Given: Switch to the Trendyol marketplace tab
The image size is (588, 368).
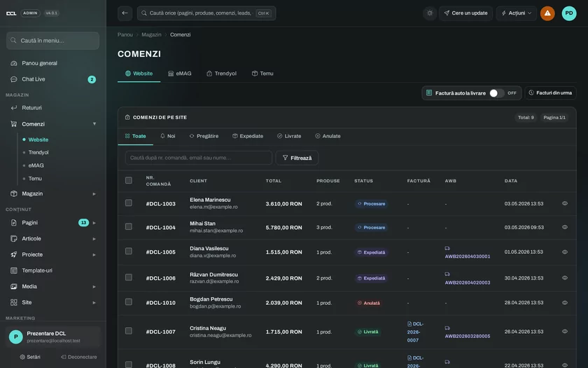Looking at the screenshot, I should point(221,74).
